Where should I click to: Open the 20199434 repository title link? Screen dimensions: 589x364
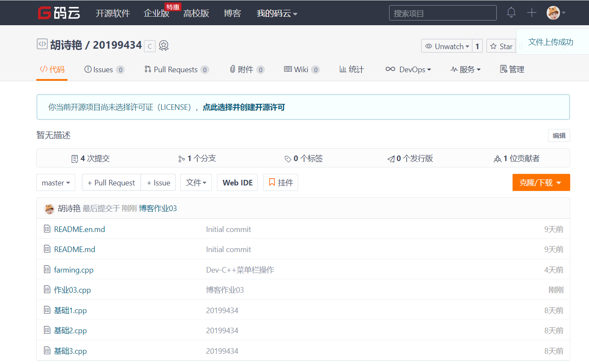pyautogui.click(x=117, y=45)
